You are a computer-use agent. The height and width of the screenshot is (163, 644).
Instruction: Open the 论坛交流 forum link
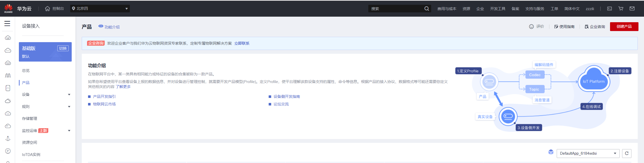[281, 104]
